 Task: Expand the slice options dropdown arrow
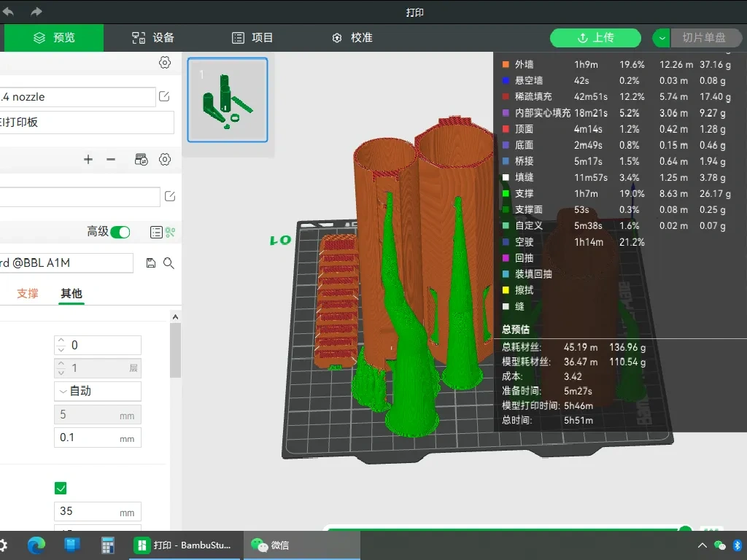[661, 38]
